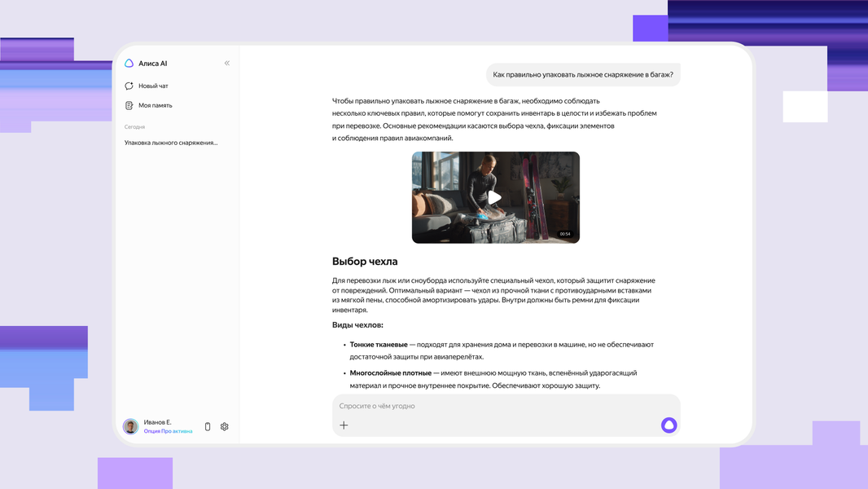Click the 00:54 video duration badge

pyautogui.click(x=564, y=234)
